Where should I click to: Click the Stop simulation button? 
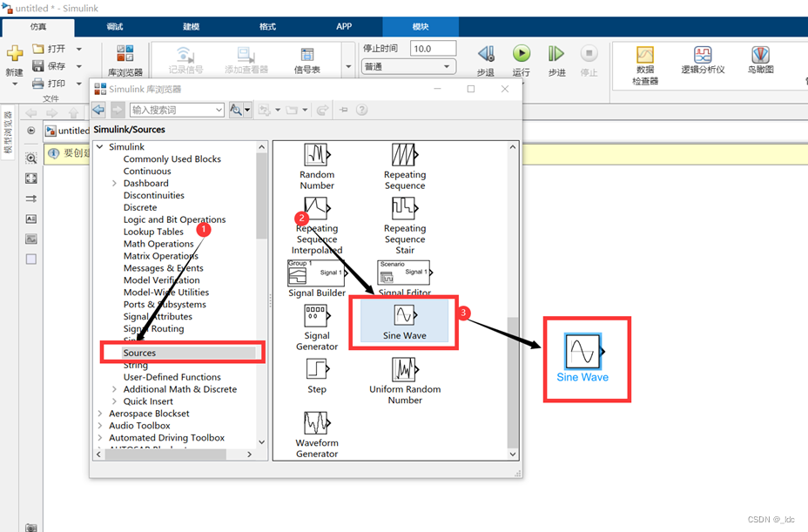[589, 53]
